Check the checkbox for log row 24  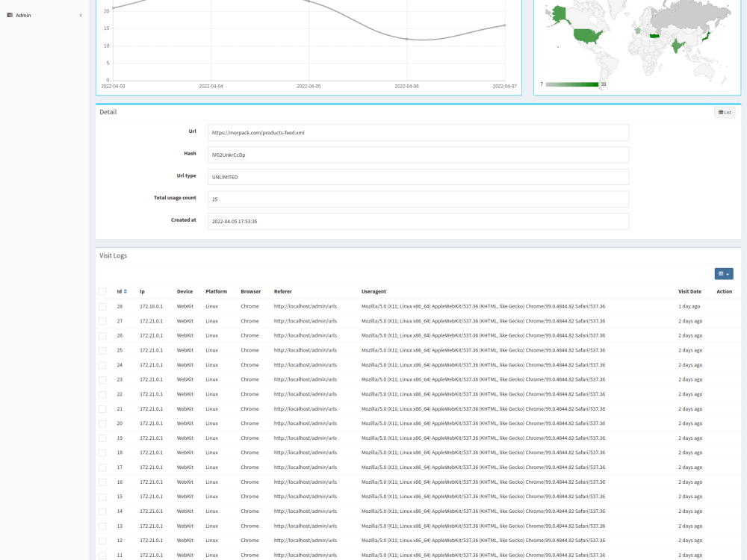[x=102, y=365]
